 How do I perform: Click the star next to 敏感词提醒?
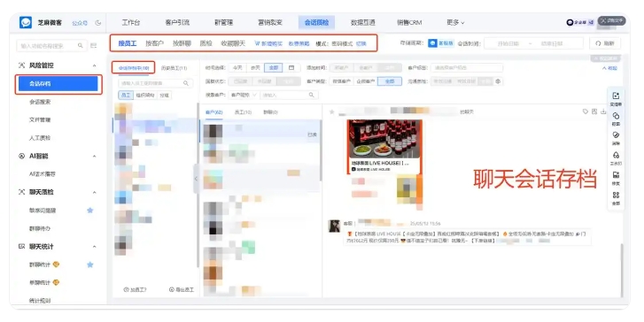[x=90, y=211]
